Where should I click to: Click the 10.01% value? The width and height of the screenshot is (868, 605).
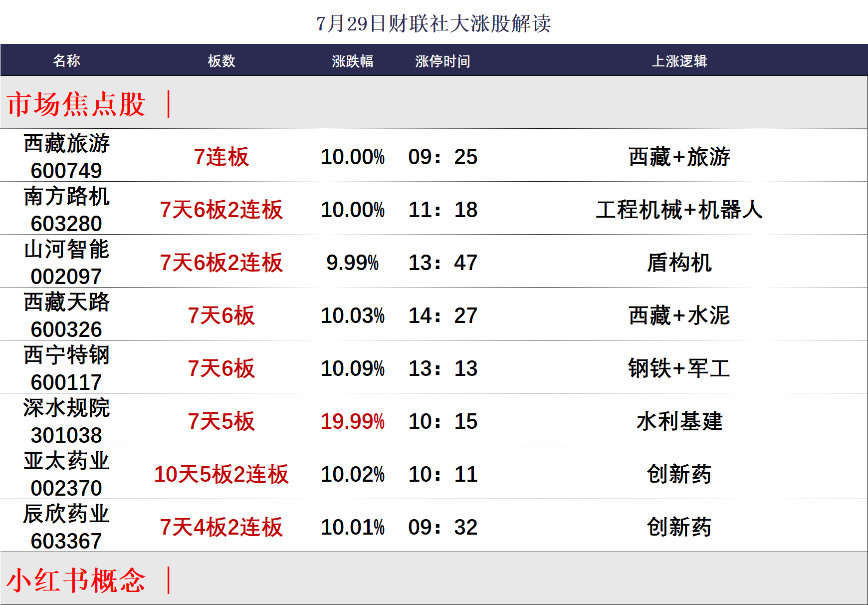353,527
